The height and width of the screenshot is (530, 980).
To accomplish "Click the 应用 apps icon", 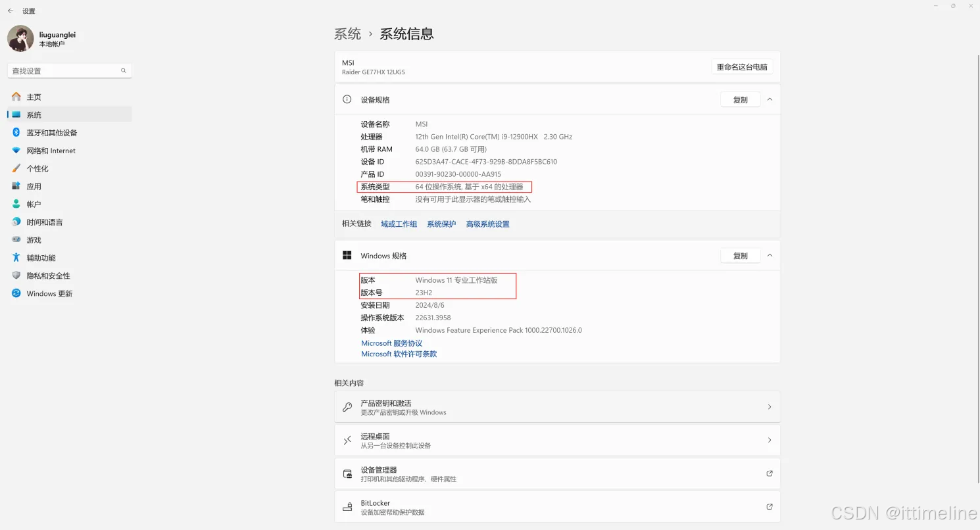I will click(16, 186).
